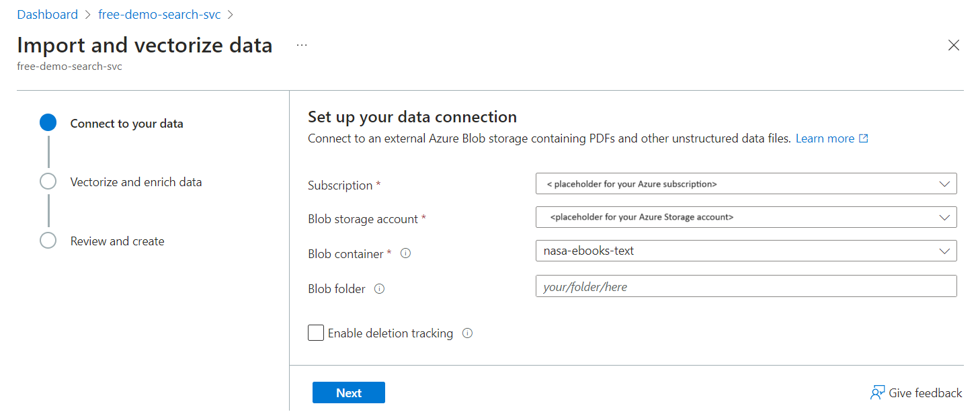Open the Learn more link
Image resolution: width=980 pixels, height=414 pixels.
click(825, 138)
